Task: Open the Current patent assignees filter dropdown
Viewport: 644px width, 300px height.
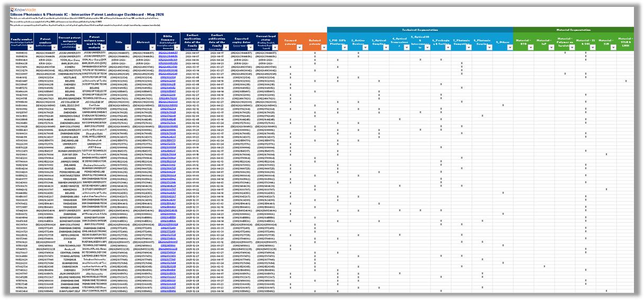Action: point(79,47)
